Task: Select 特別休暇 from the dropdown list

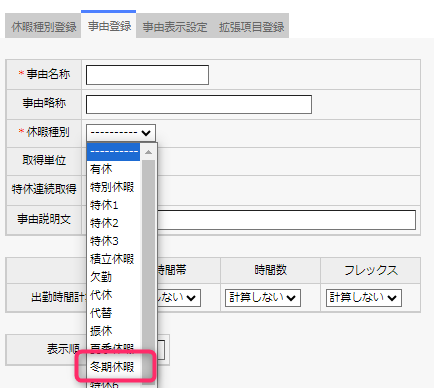Action: 113,187
